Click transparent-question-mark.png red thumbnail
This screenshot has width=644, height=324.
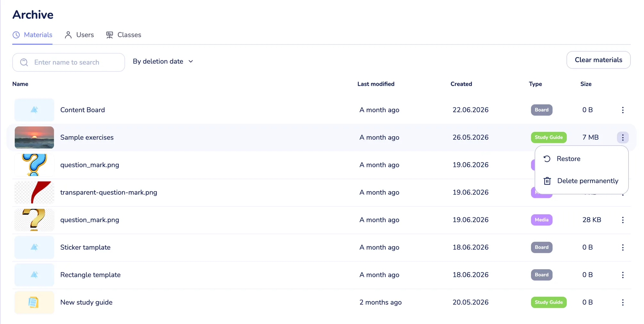pyautogui.click(x=34, y=192)
